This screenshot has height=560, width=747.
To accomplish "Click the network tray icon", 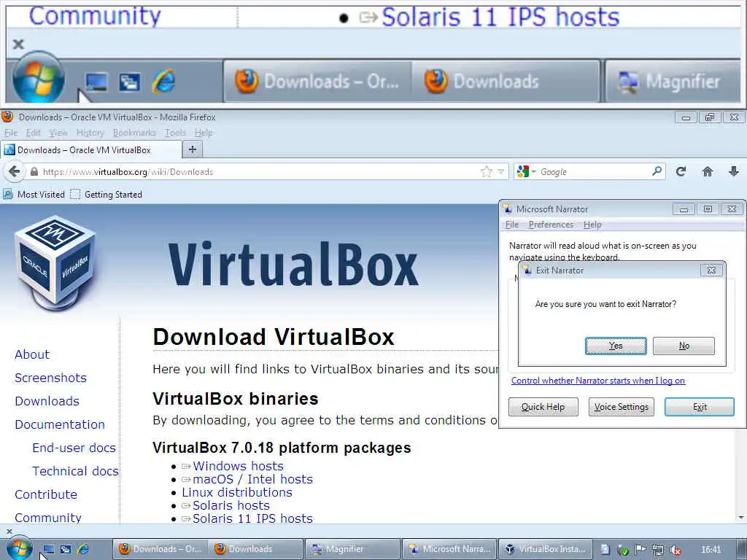I will (x=658, y=550).
